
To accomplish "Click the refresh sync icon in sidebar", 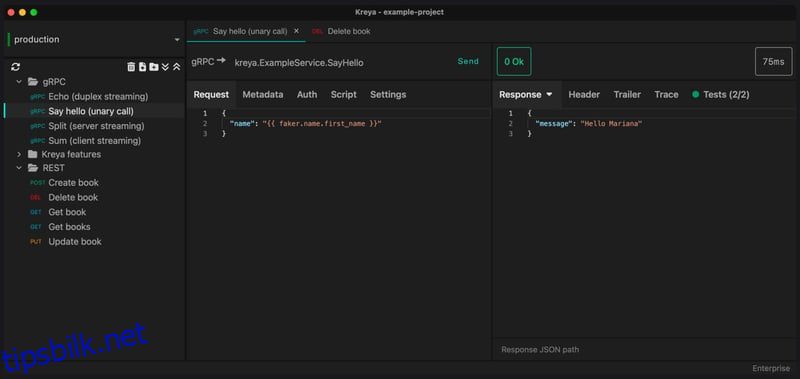I will tap(15, 67).
